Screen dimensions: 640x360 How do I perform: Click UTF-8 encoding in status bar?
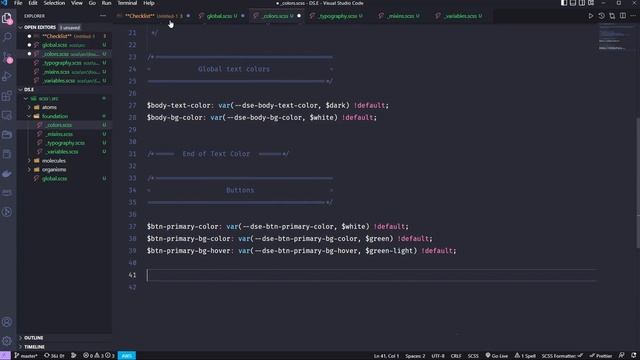tap(438, 356)
